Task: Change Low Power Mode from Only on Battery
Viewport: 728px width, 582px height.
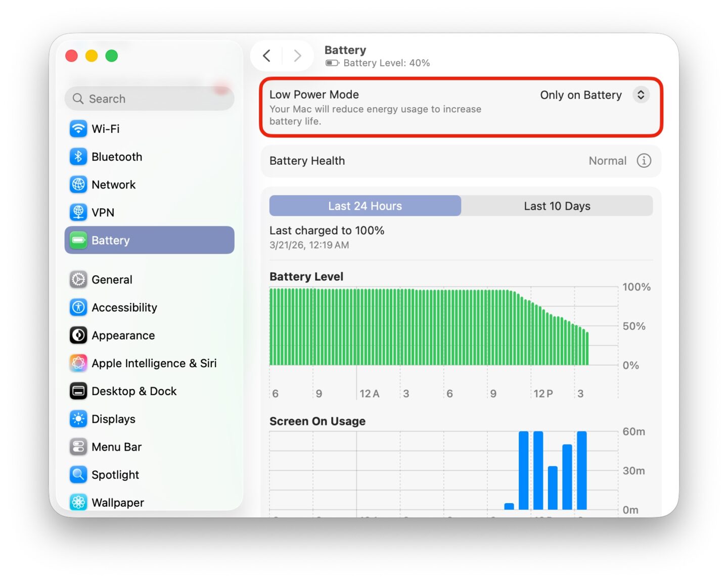Action: pyautogui.click(x=581, y=94)
